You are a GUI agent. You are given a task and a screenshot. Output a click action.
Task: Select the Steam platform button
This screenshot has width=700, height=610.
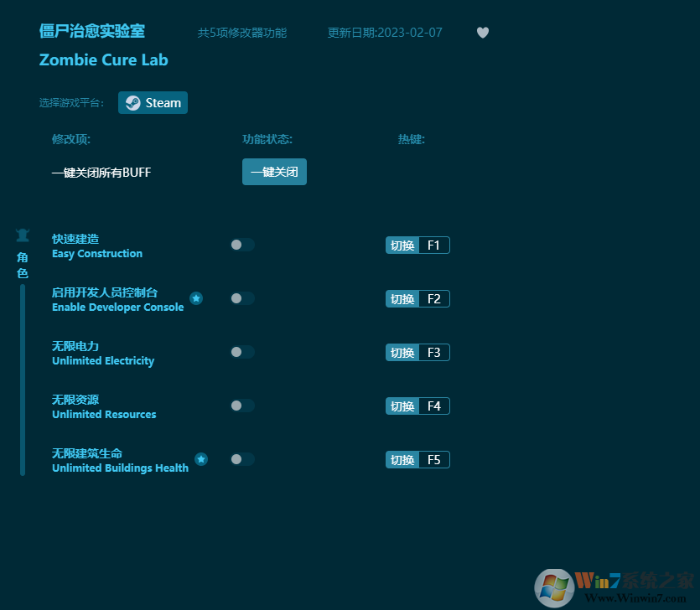[153, 102]
